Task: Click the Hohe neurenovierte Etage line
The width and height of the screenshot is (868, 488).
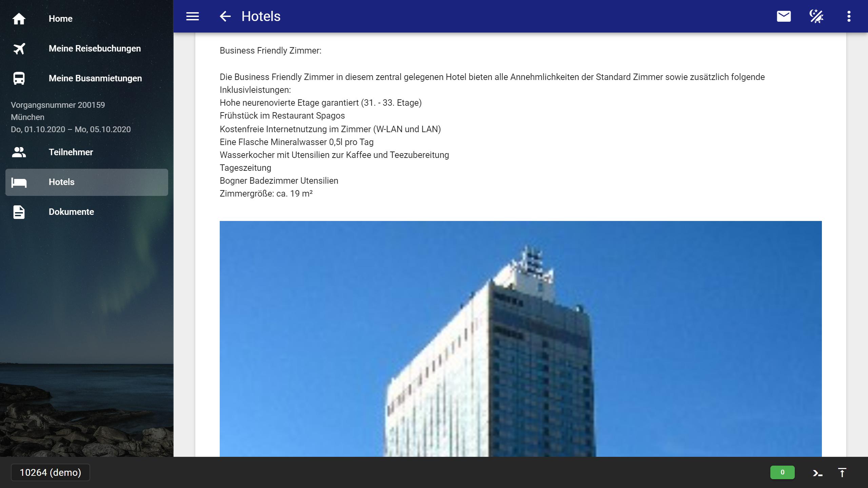Action: 321,103
